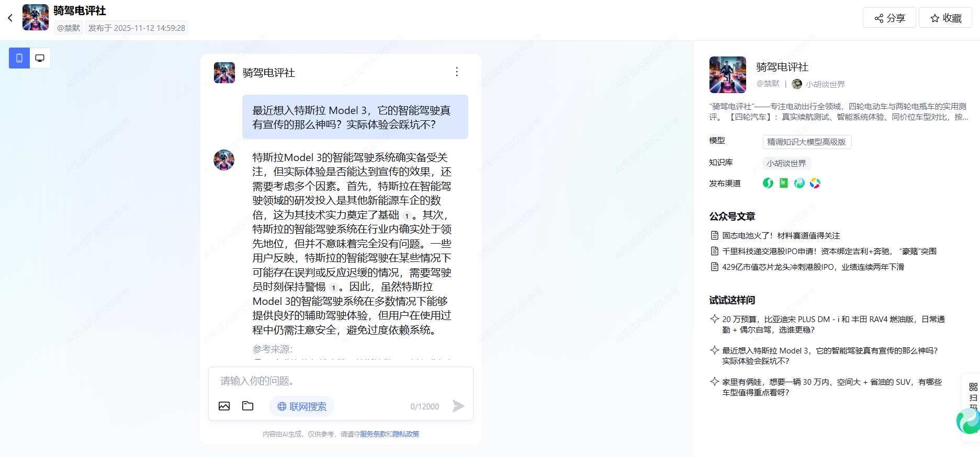Click the 分享 share button
This screenshot has width=980, height=457.
click(x=889, y=18)
